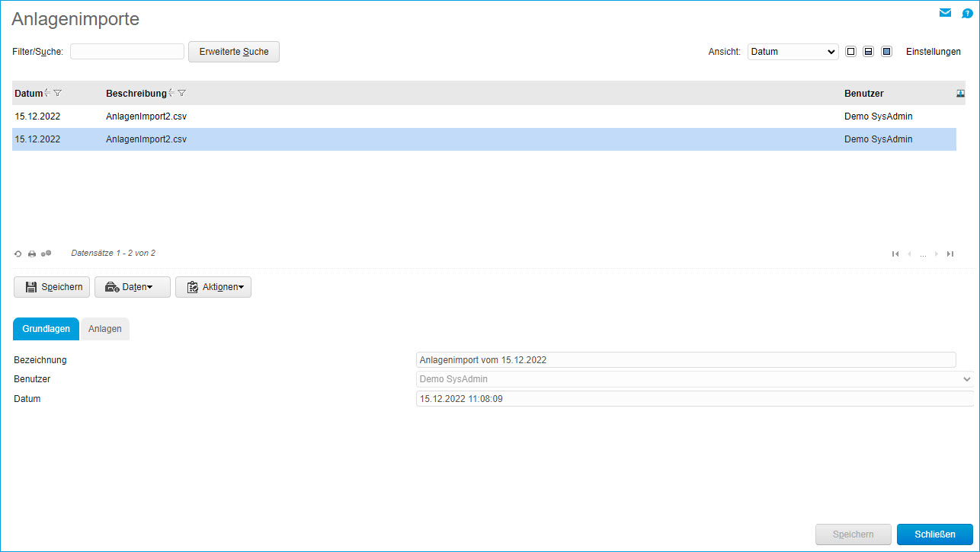Image resolution: width=980 pixels, height=552 pixels.
Task: Click the printer icon below the table
Action: click(32, 254)
